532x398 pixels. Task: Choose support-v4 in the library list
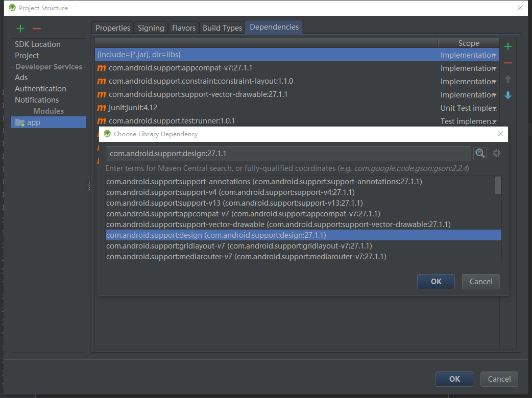(x=300, y=192)
